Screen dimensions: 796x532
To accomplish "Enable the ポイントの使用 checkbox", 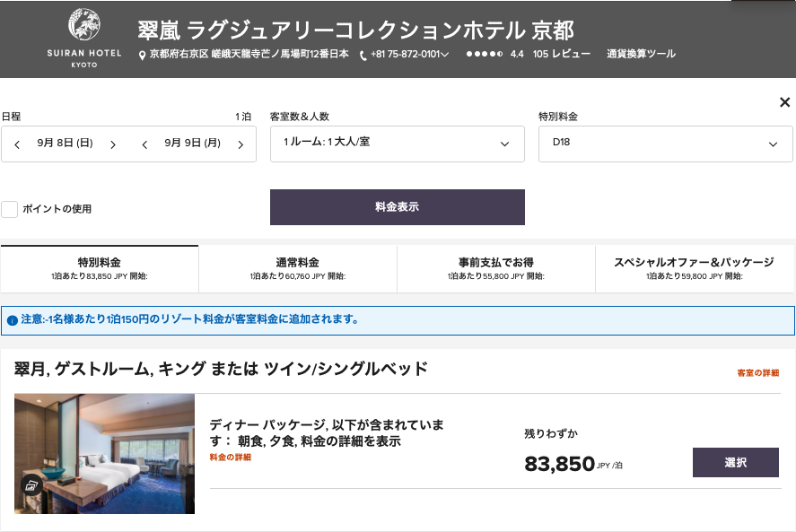I will pos(9,209).
